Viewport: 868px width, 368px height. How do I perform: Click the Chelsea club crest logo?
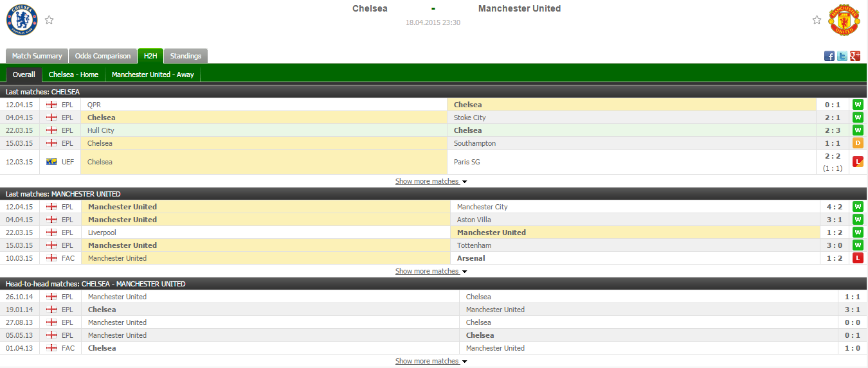pos(23,20)
